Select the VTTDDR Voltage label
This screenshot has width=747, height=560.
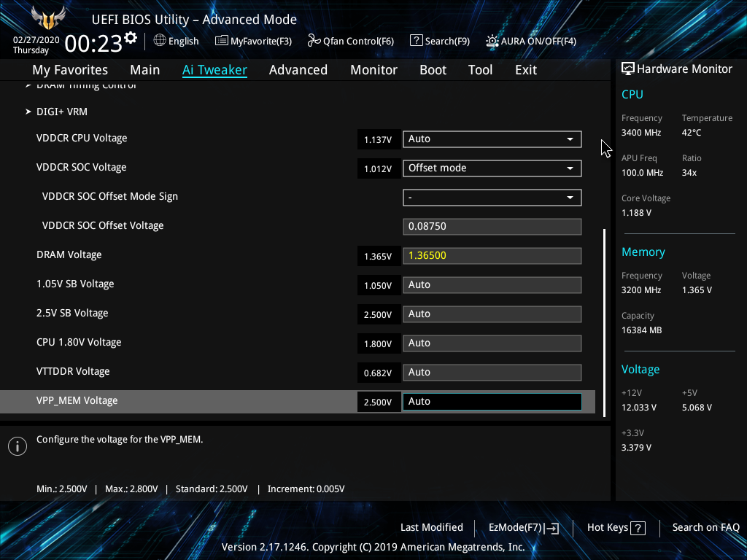click(x=73, y=372)
